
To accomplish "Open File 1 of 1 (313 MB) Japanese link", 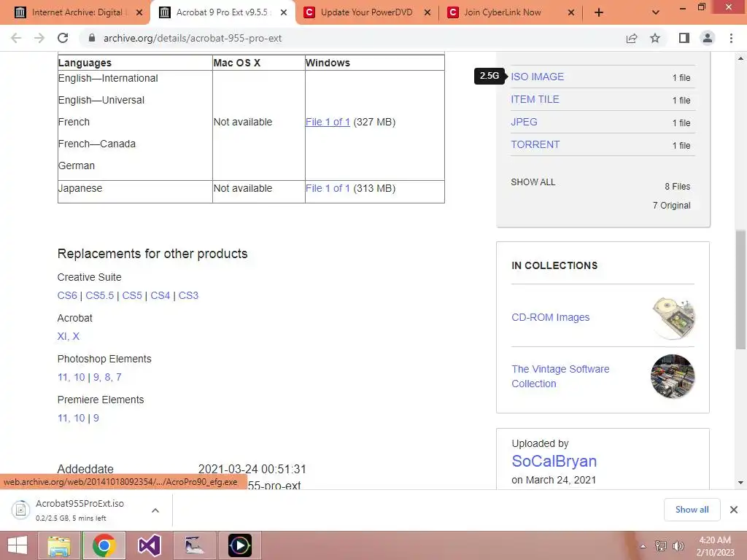I will click(328, 188).
